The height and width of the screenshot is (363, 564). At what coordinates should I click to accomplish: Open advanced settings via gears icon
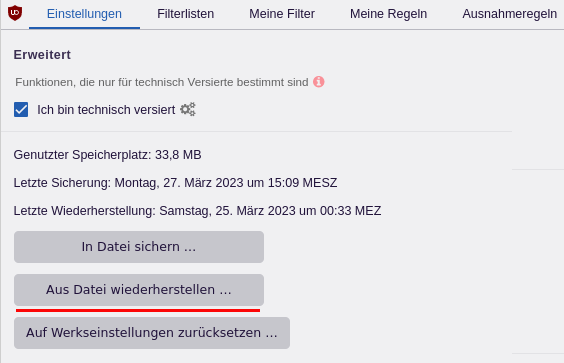[188, 109]
